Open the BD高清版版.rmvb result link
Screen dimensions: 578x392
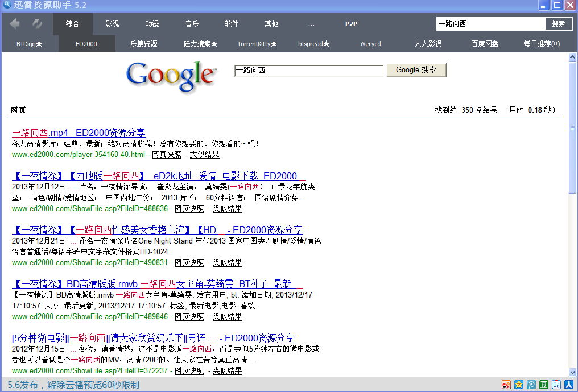158,284
